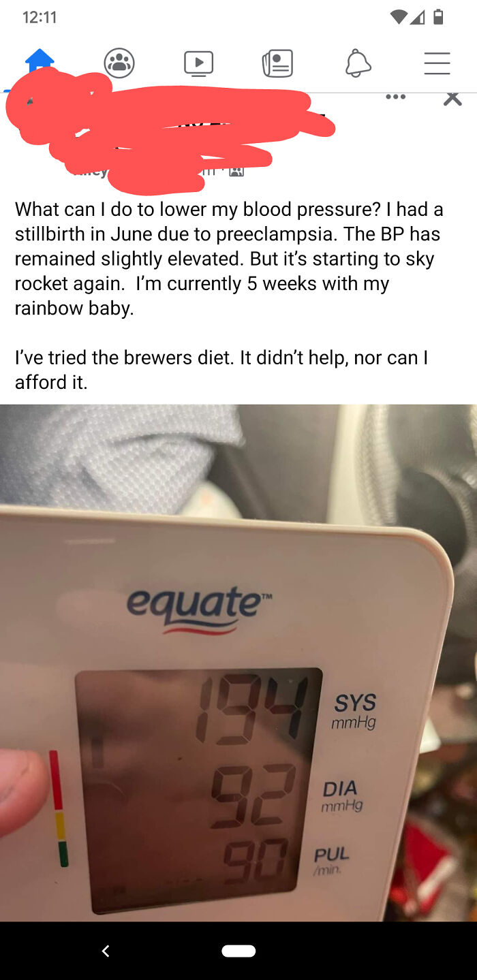
Task: Open the Watch video tab icon
Action: [198, 63]
